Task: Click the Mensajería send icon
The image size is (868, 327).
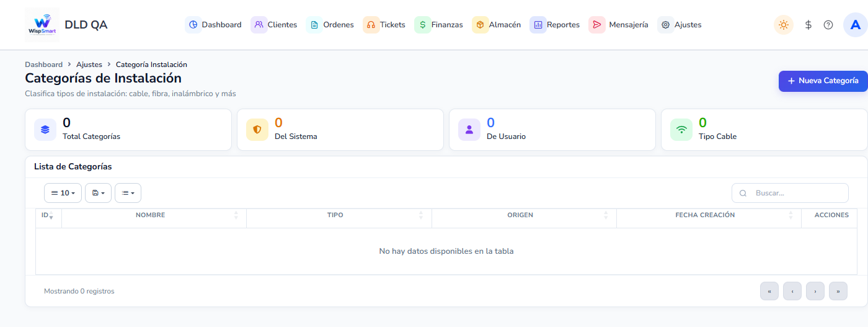Action: (597, 25)
